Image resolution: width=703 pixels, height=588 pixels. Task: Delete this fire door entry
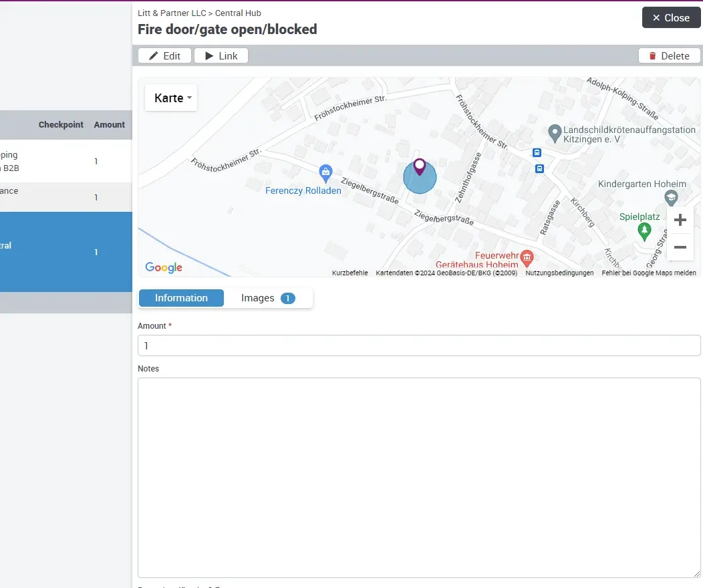click(x=668, y=55)
